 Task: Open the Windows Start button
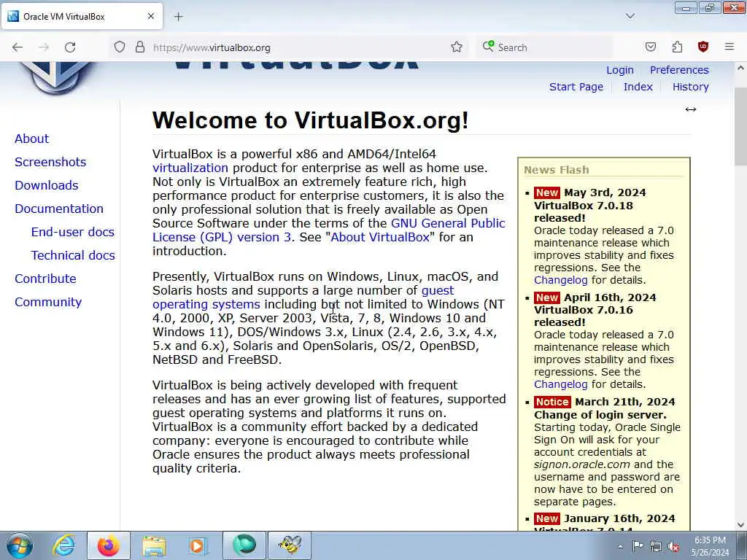pos(19,545)
